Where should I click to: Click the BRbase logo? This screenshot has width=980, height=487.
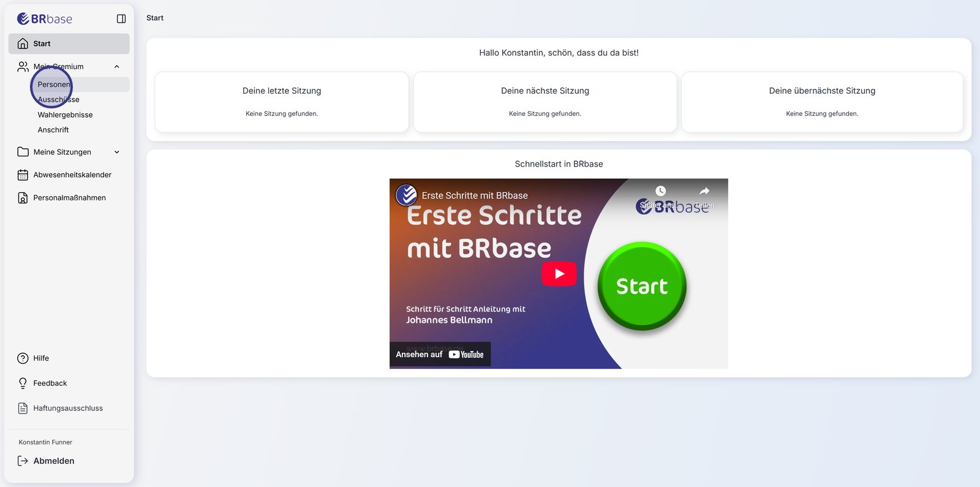(x=45, y=19)
